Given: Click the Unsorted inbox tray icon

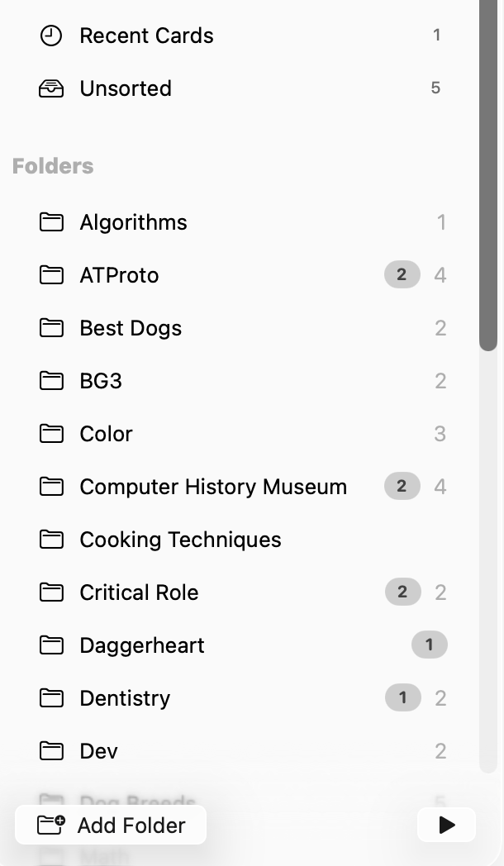Looking at the screenshot, I should 51,88.
